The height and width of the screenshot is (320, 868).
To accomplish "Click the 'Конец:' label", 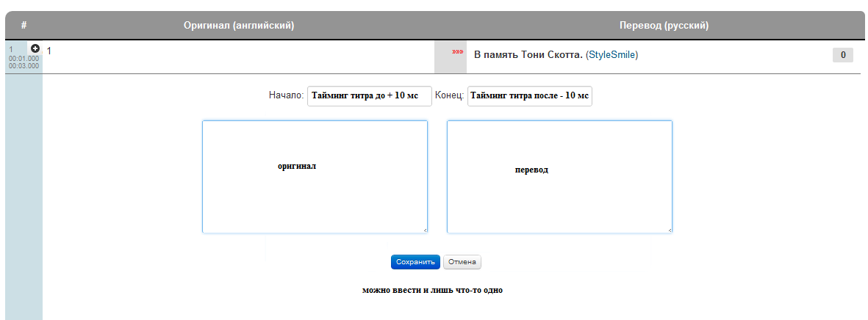I will [x=450, y=95].
